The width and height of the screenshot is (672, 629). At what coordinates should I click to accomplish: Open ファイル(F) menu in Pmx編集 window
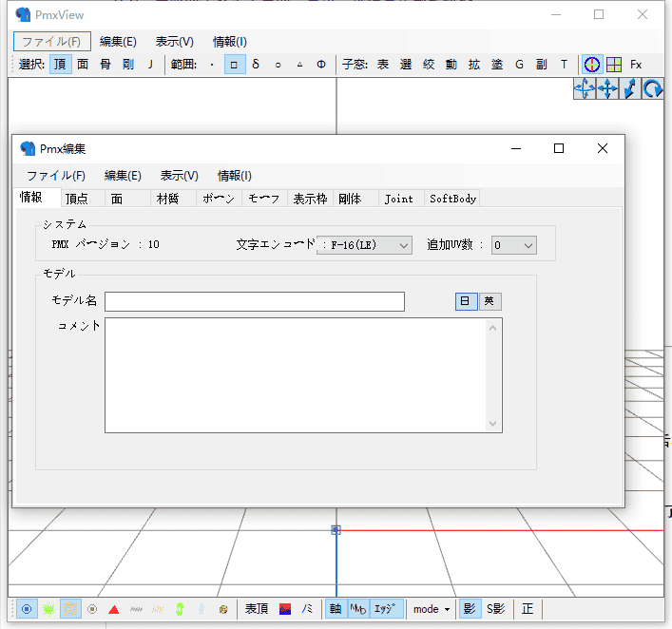(56, 176)
